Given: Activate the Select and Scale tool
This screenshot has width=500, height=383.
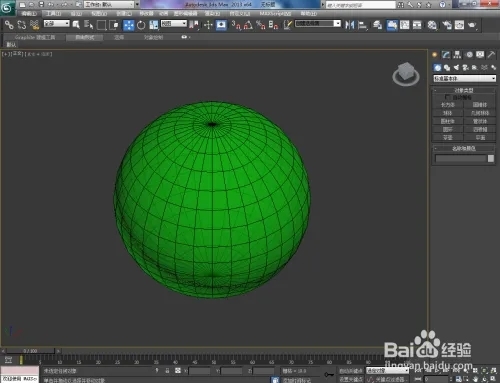Looking at the screenshot, I should point(154,25).
